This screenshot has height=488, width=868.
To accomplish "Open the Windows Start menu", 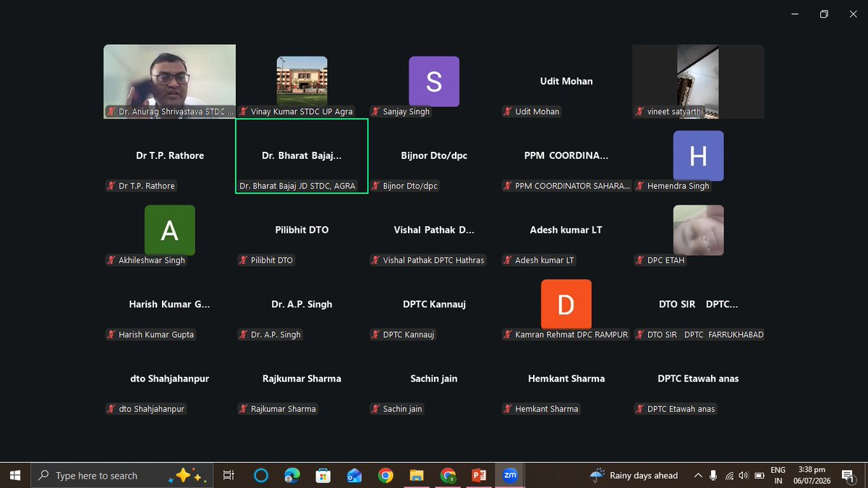I will [15, 475].
